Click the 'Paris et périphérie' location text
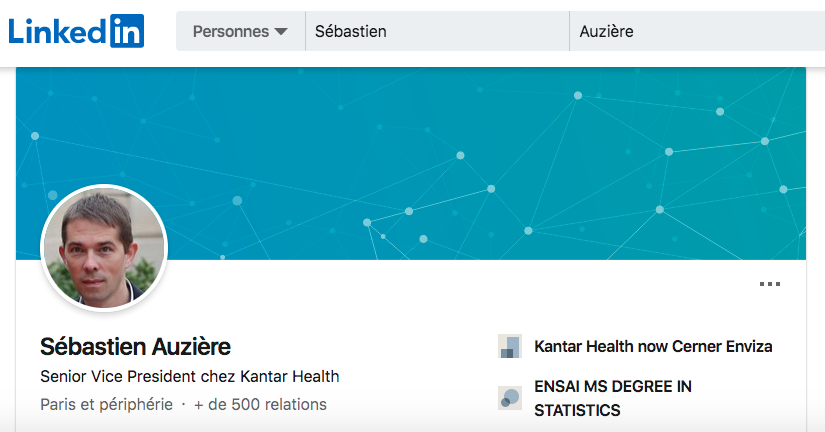 [106, 404]
